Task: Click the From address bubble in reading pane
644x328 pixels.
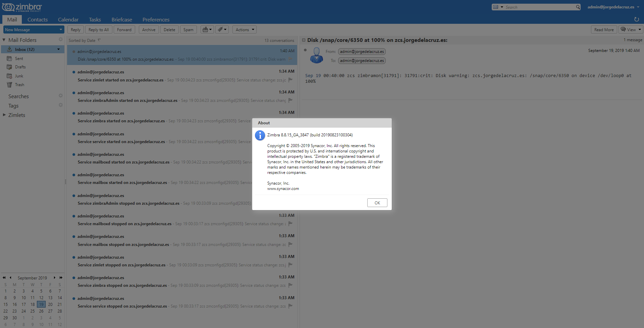Action: click(x=362, y=52)
